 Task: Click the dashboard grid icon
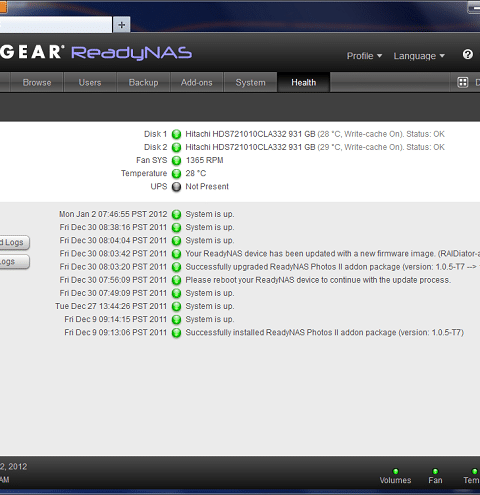[x=463, y=82]
